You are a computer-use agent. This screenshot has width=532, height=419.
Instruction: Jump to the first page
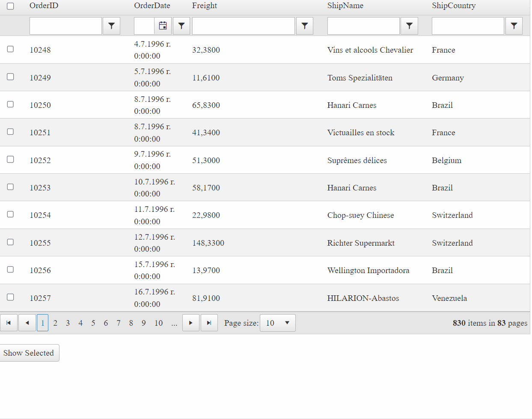9,323
